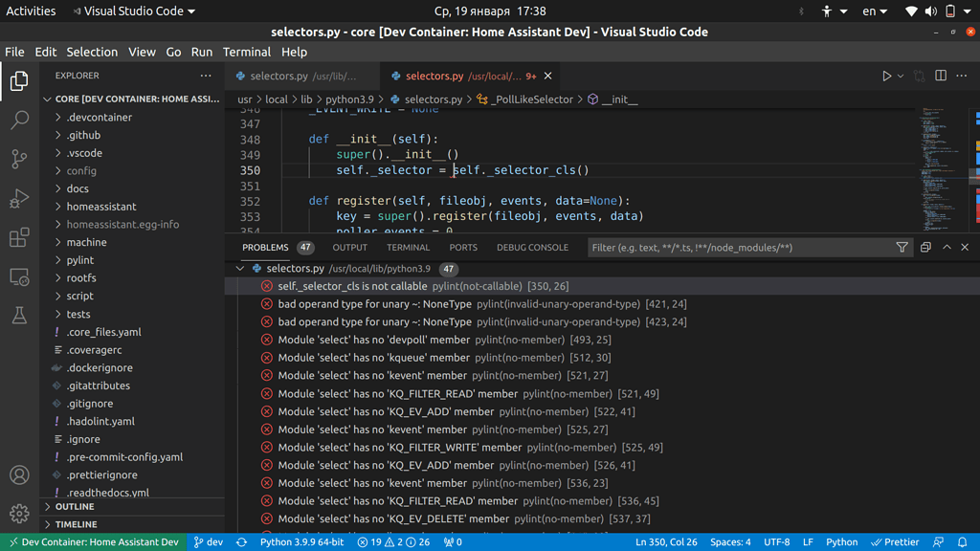The width and height of the screenshot is (980, 551).
Task: Click the feedback icon in status bar
Action: (x=938, y=542)
